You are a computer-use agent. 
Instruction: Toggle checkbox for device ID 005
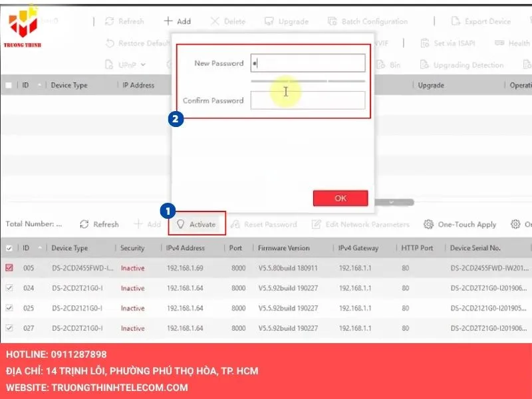click(x=9, y=268)
